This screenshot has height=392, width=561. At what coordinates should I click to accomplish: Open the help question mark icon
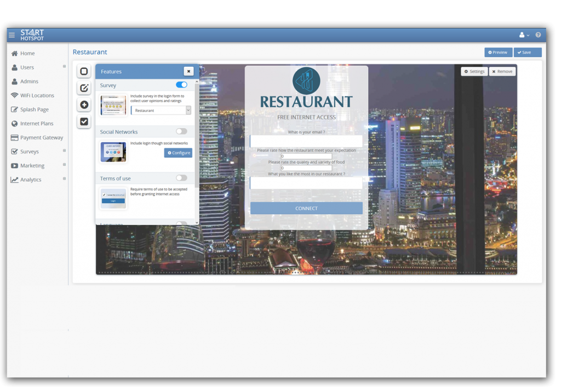538,34
